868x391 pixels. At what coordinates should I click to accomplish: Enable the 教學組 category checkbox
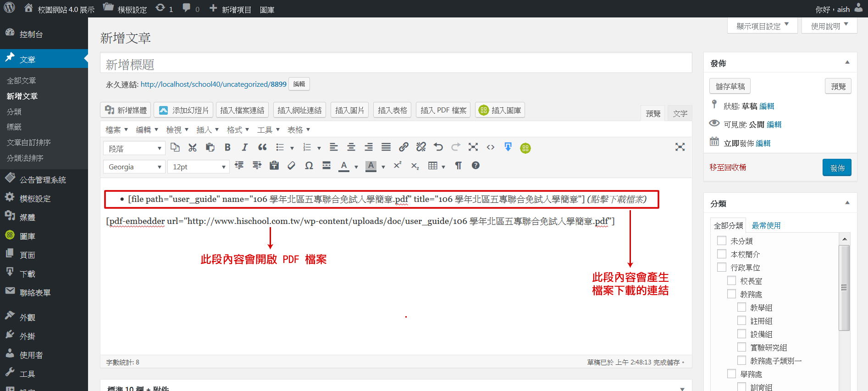(742, 307)
